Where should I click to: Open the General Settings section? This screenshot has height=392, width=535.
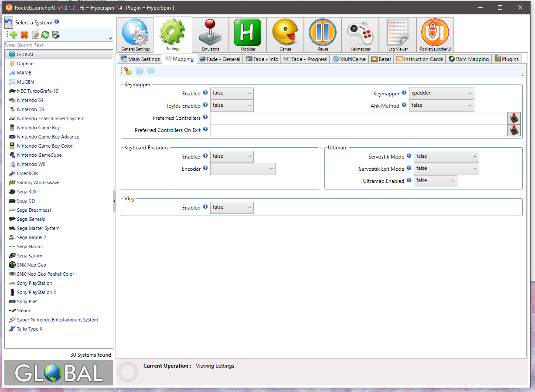(136, 35)
